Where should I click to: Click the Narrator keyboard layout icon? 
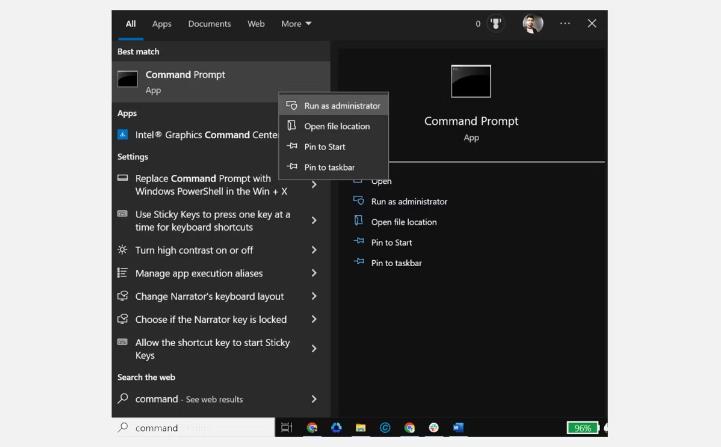point(122,296)
